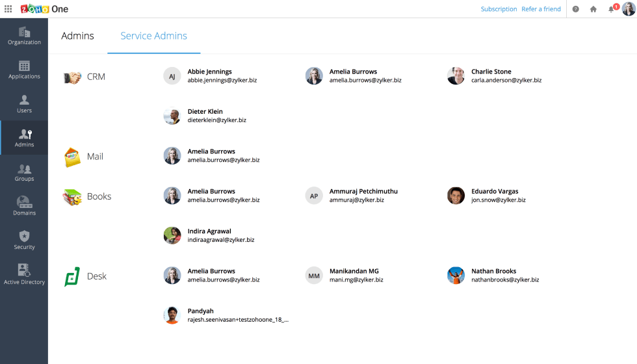637x364 pixels.
Task: Select the Admins sidebar item
Action: 24,138
